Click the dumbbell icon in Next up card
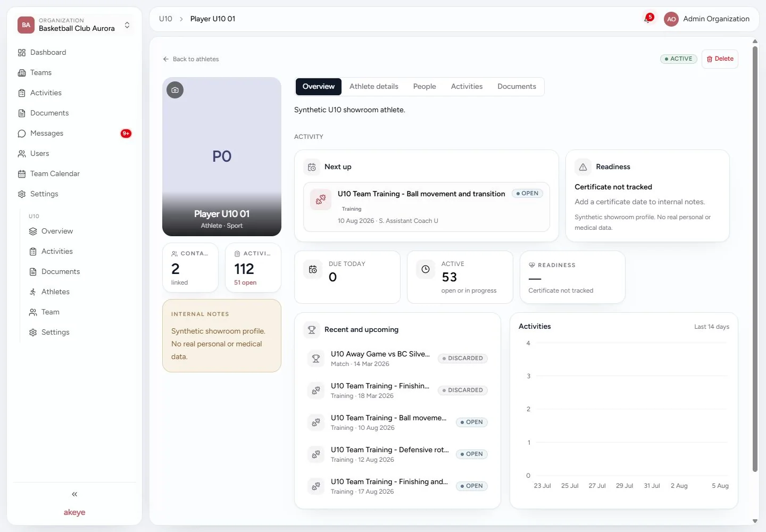The image size is (766, 532). [x=321, y=199]
